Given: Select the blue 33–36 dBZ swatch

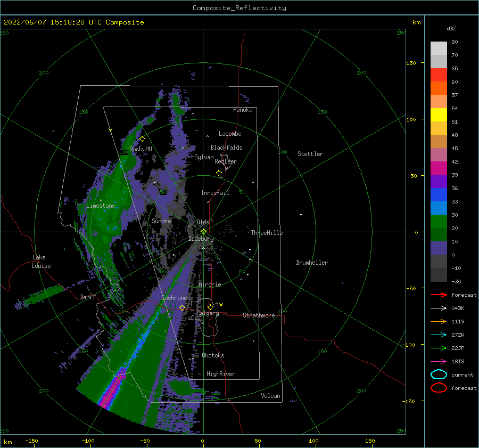Looking at the screenshot, I should [439, 195].
